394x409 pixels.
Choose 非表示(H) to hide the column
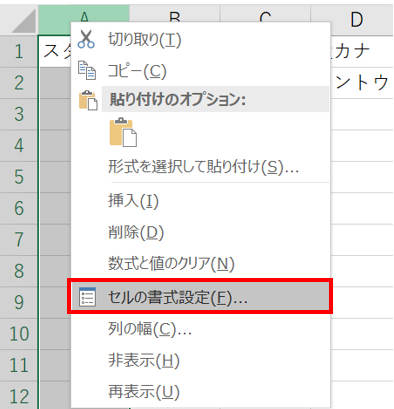[200, 360]
